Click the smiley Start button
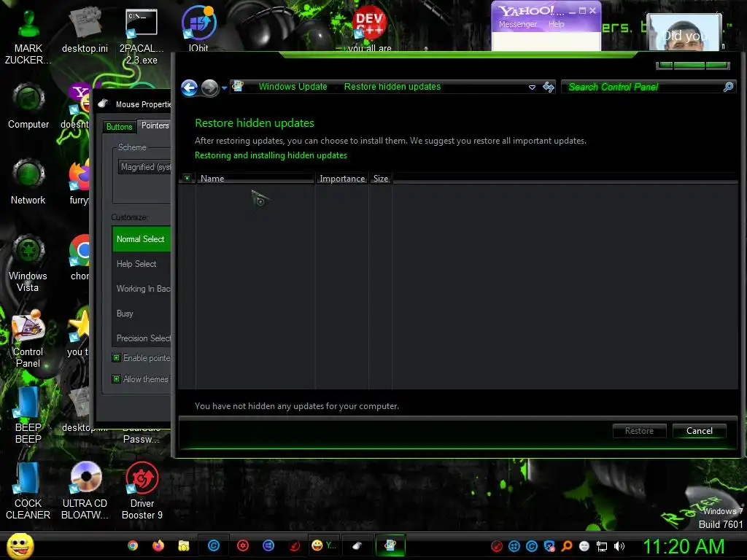Screen dimensions: 747x560 coord(20,545)
